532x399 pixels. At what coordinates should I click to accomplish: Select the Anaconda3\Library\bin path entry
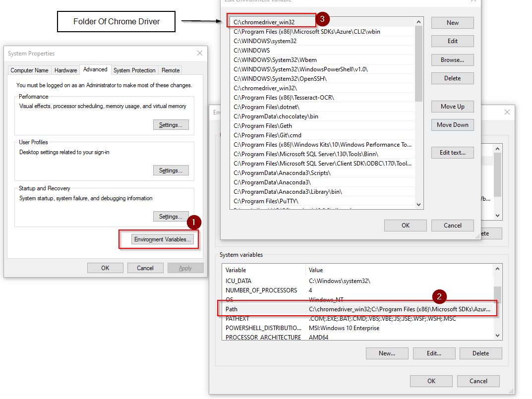point(322,192)
